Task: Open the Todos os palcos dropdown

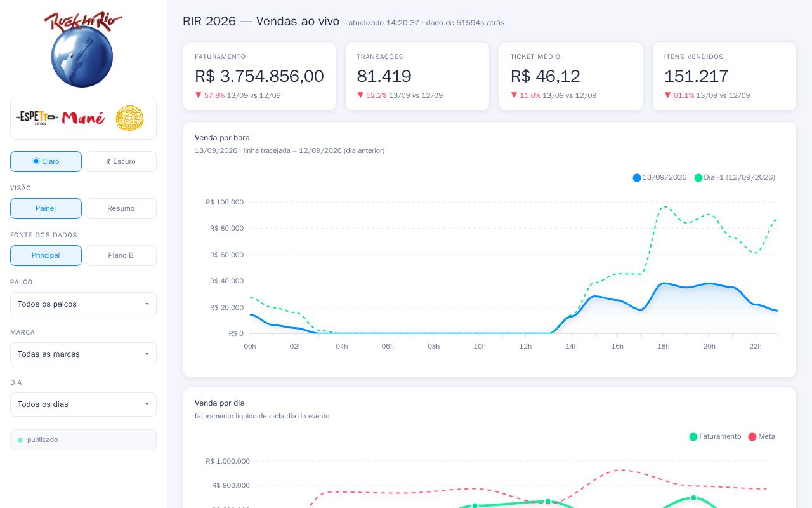Action: [x=83, y=304]
